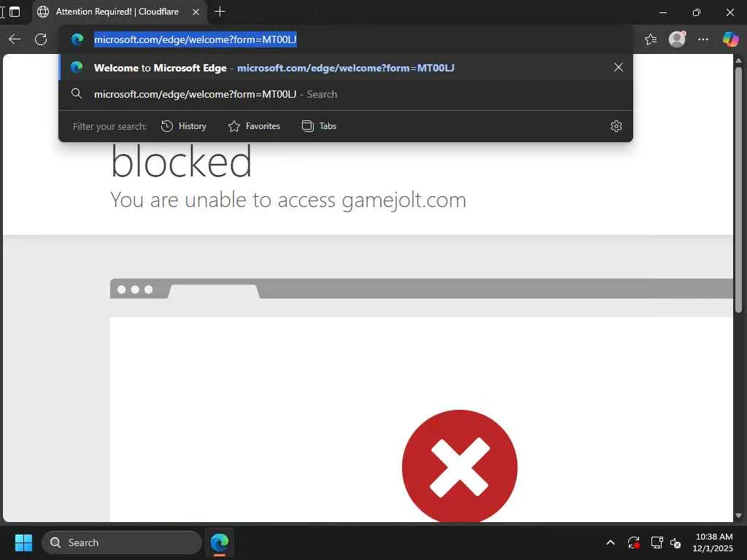
Task: Click the red X error illustration
Action: pos(460,467)
